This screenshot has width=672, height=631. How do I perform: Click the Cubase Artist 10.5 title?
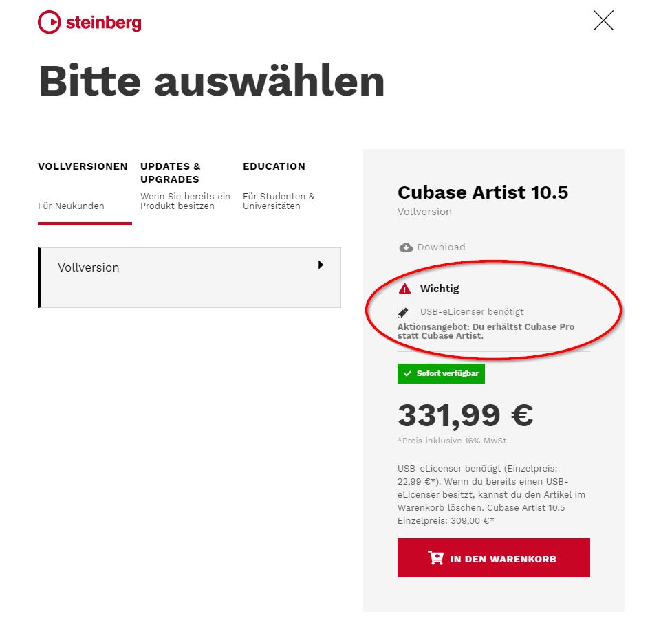pos(483,192)
